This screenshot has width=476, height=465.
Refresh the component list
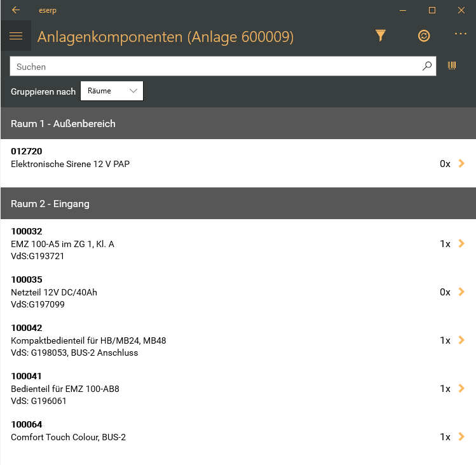pos(424,36)
